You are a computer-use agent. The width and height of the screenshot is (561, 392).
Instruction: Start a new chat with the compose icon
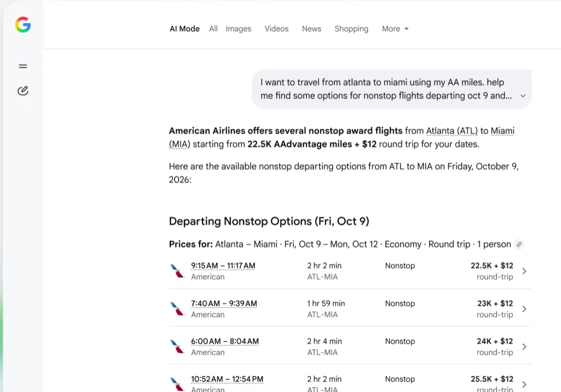[x=23, y=90]
